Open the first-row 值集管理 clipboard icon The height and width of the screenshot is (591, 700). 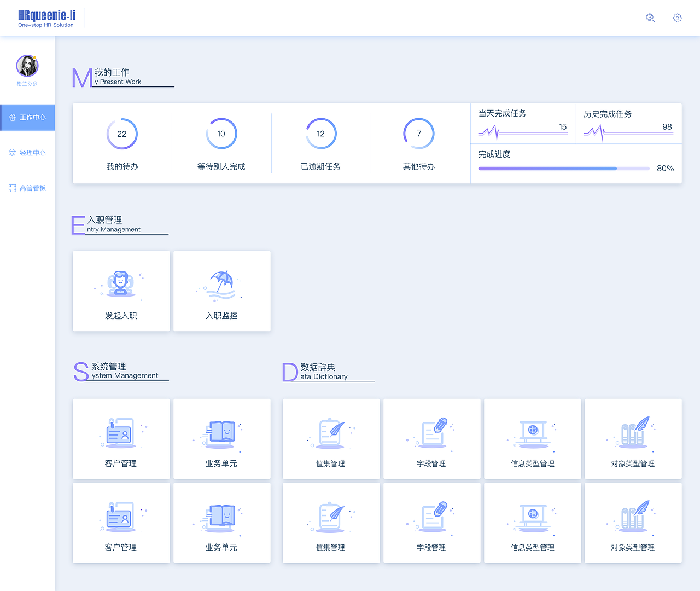[331, 433]
